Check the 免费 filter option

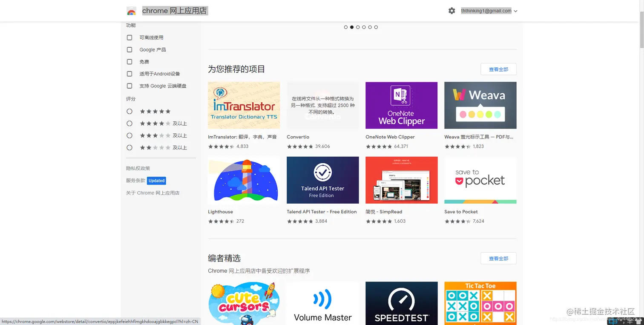click(x=129, y=62)
